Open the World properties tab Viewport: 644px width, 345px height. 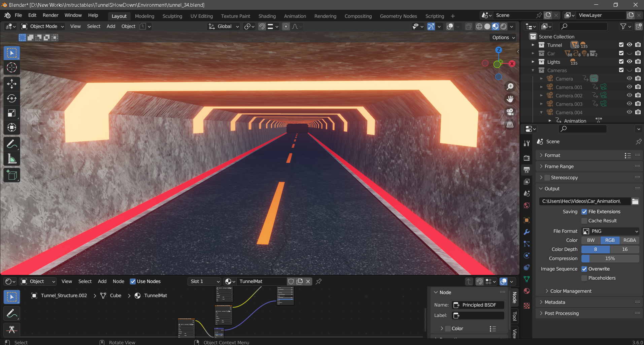(x=527, y=206)
